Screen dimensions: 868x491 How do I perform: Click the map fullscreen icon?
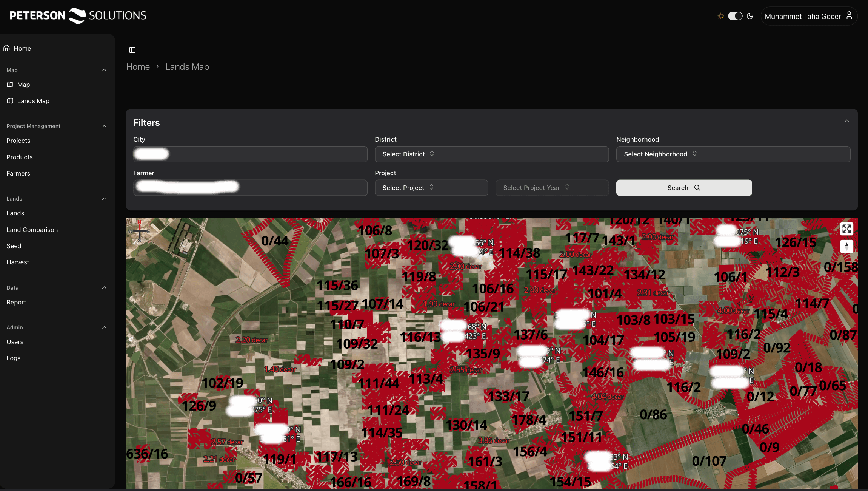846,229
